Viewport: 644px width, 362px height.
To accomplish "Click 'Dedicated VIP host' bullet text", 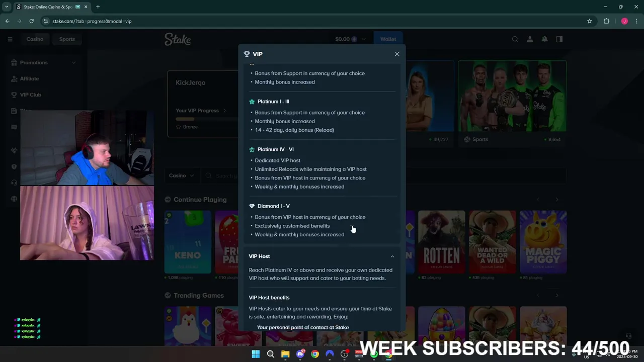I will coord(278,160).
